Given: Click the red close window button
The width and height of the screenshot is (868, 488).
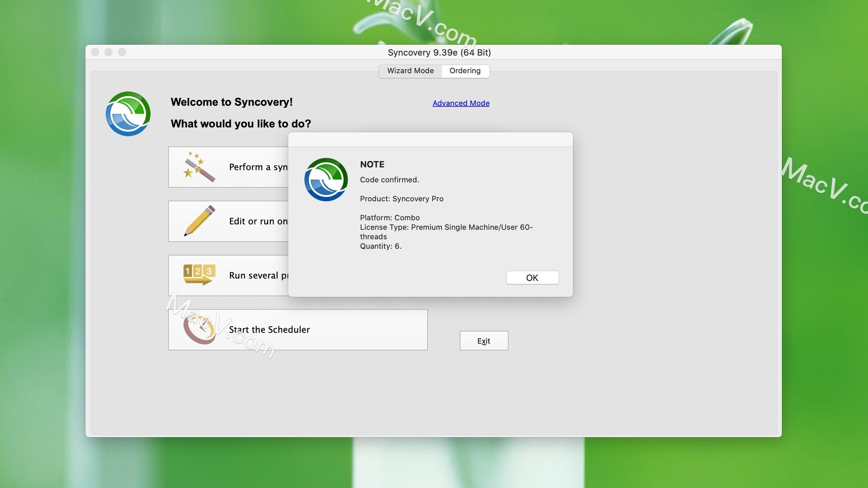Looking at the screenshot, I should pos(95,52).
